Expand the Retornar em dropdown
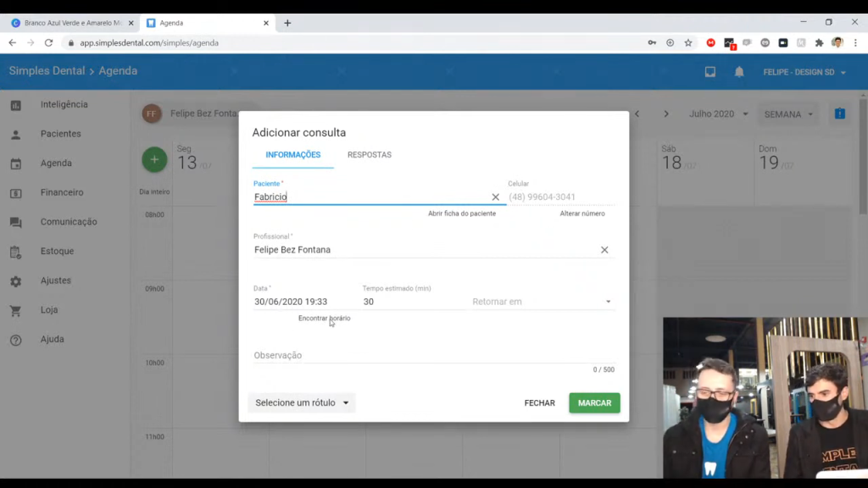 [608, 302]
